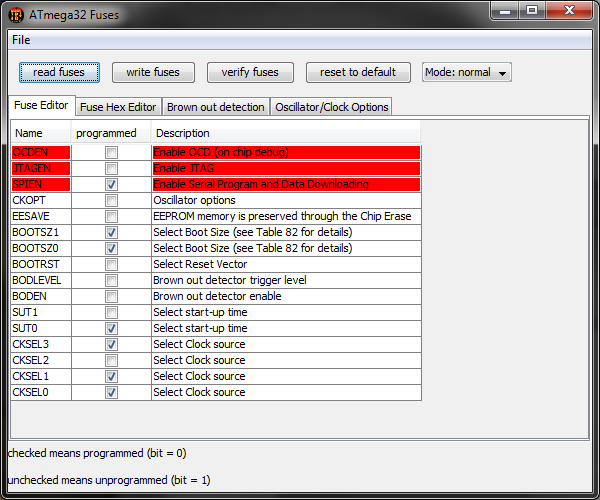
Task: Uncheck the BOOTSZ1 programmed checkbox
Action: tap(111, 232)
